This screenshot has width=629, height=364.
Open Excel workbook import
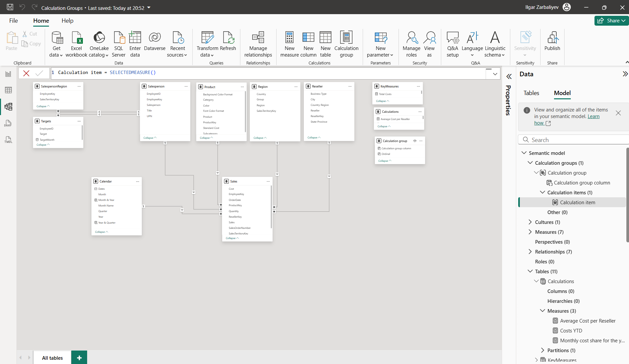tap(76, 44)
